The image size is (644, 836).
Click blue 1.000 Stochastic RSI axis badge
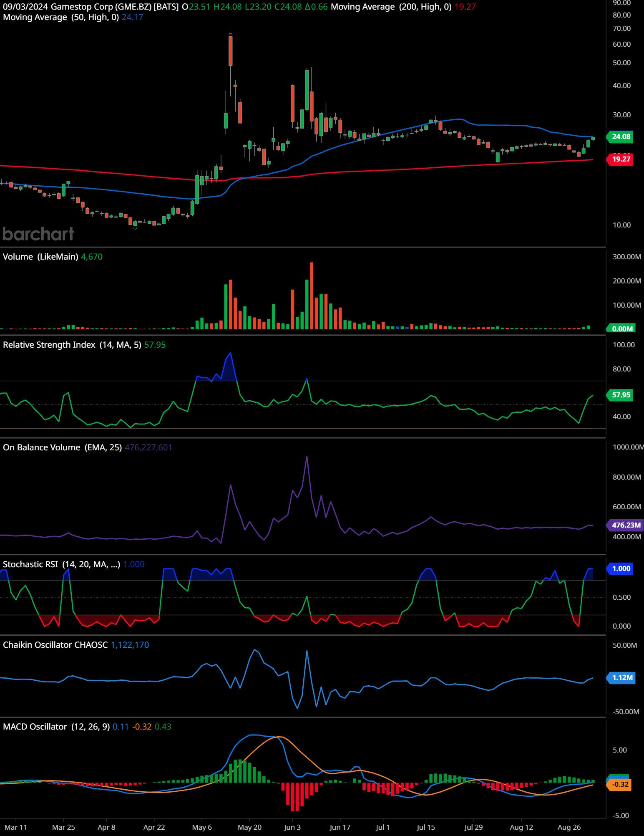tap(621, 568)
